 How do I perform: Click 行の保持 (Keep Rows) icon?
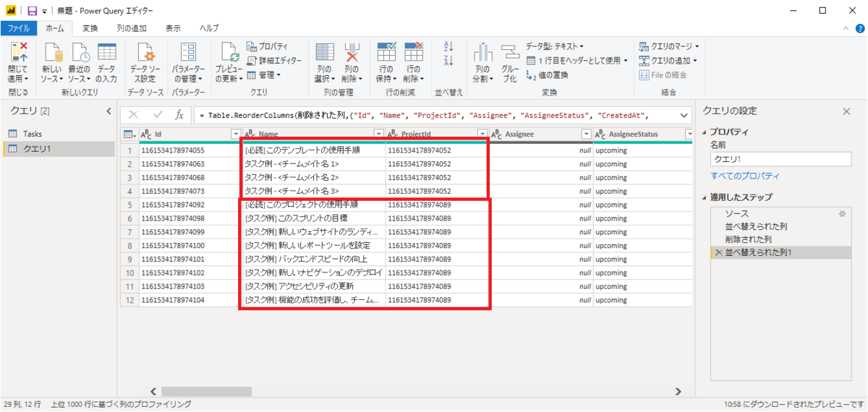386,52
